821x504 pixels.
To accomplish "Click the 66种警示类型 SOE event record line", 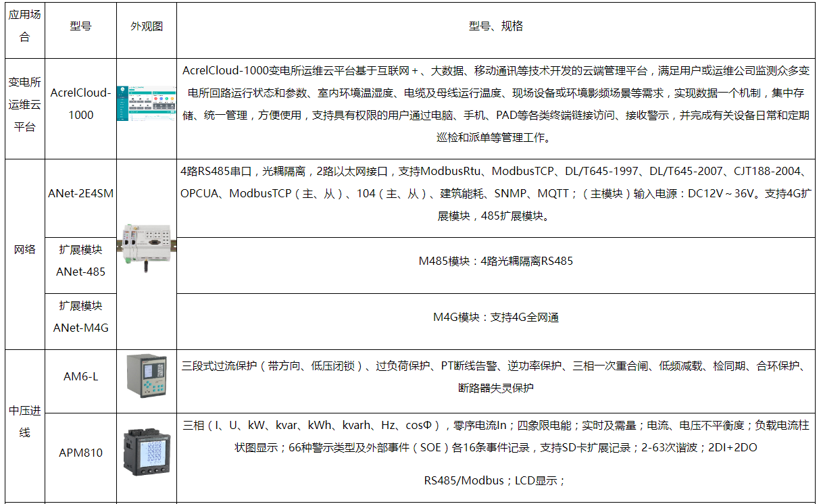I will point(495,447).
